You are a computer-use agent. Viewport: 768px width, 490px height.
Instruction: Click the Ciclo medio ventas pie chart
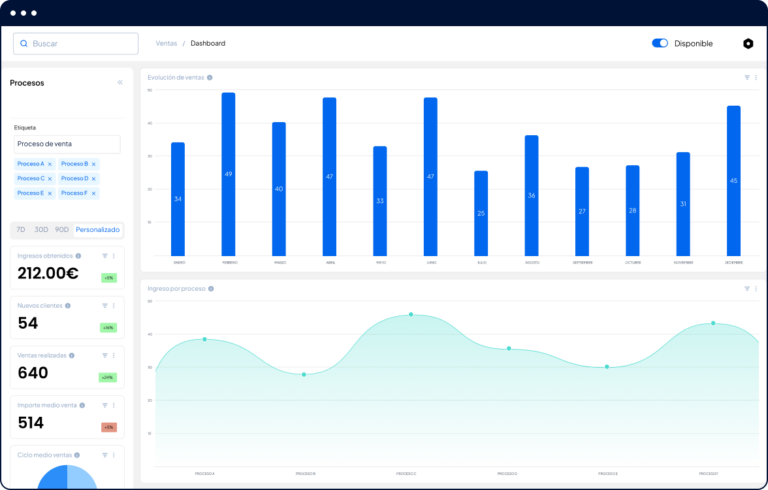pyautogui.click(x=67, y=477)
